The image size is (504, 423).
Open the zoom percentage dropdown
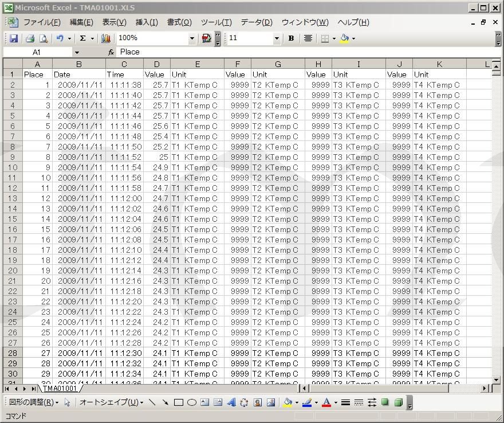[192, 38]
